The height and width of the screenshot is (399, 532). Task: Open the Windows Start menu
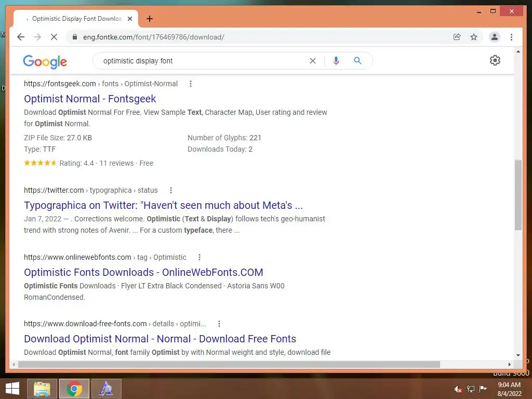12,389
